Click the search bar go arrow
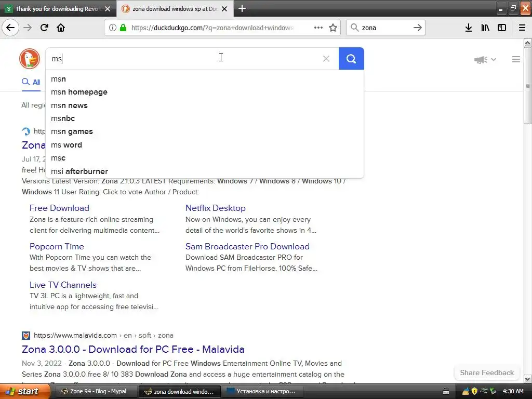532x399 pixels. point(418,28)
